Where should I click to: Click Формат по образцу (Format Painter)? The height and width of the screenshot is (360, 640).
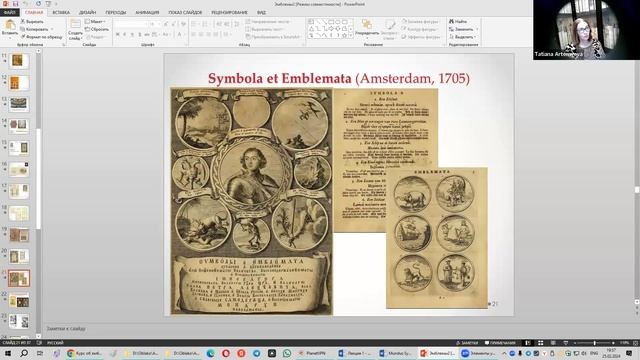coord(41,37)
